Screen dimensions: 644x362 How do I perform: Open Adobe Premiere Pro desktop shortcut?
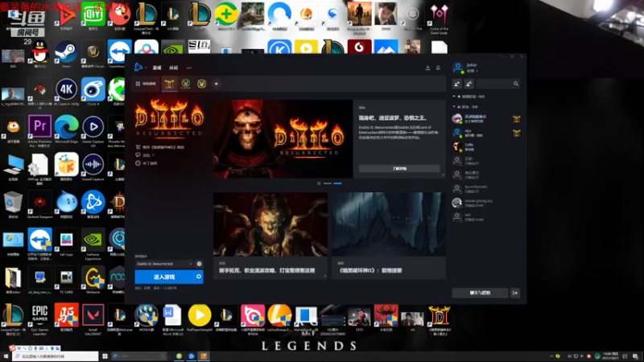click(39, 131)
